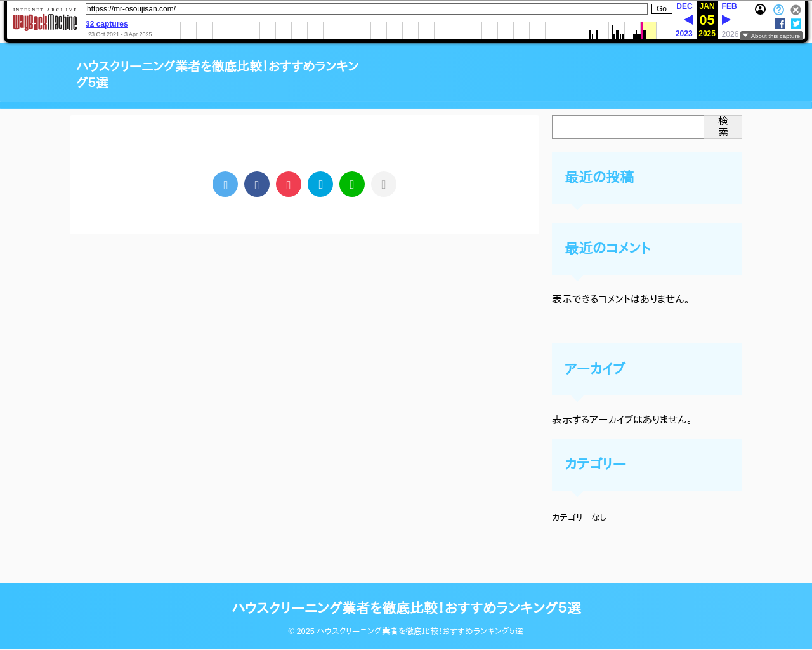Screen dimensions: 812x650
Task: Click the highlighted capture timeline bar
Action: pyautogui.click(x=644, y=32)
